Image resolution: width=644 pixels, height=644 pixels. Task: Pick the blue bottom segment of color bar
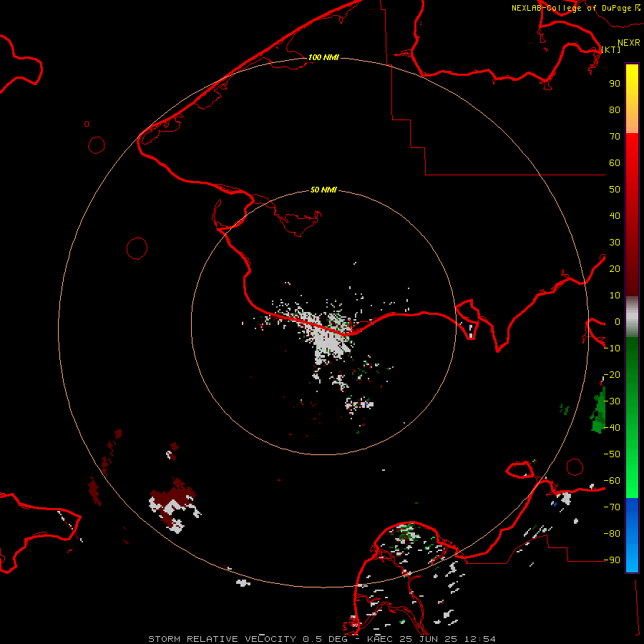pyautogui.click(x=632, y=535)
